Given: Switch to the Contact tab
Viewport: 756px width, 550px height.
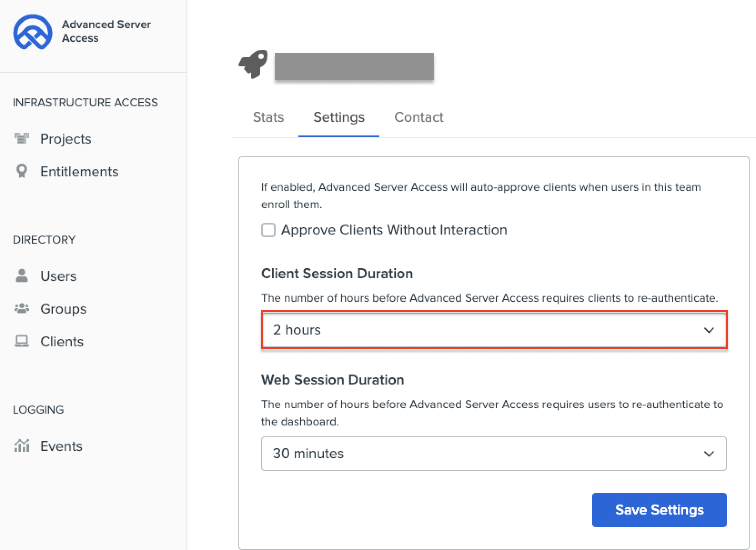Looking at the screenshot, I should click(x=418, y=117).
